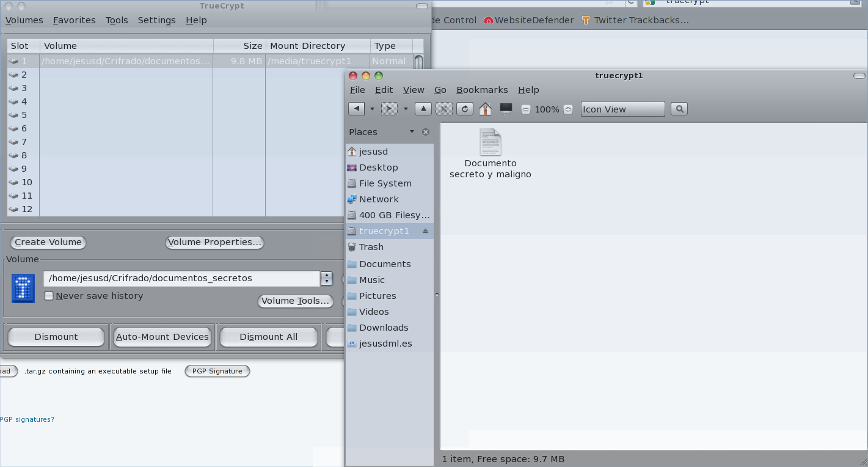Open the back history dropdown arrow
This screenshot has height=467, width=868.
(x=372, y=109)
